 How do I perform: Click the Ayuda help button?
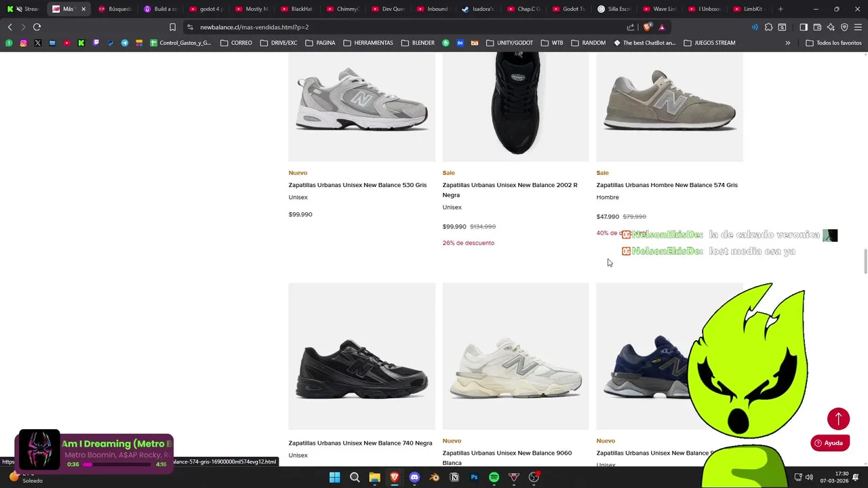(x=829, y=443)
